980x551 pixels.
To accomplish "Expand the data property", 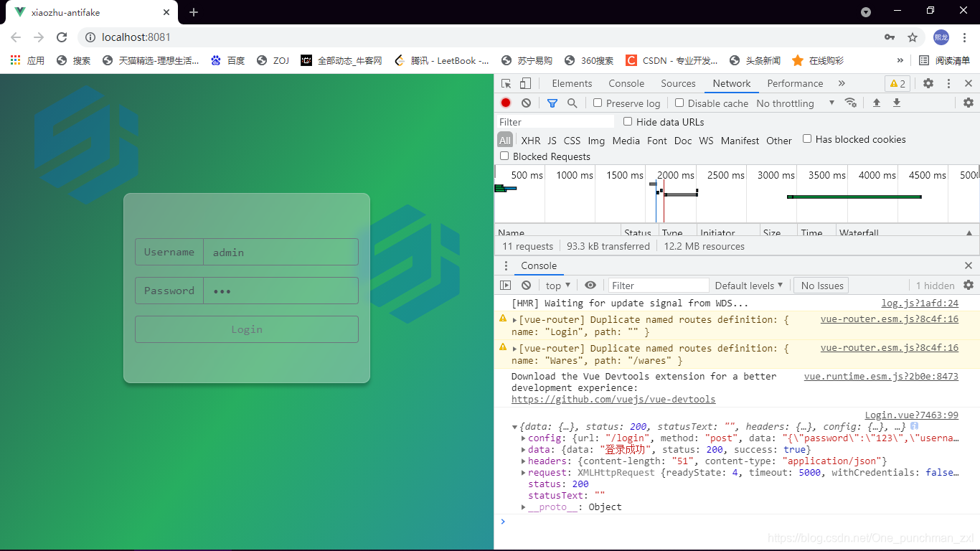I will pyautogui.click(x=523, y=450).
